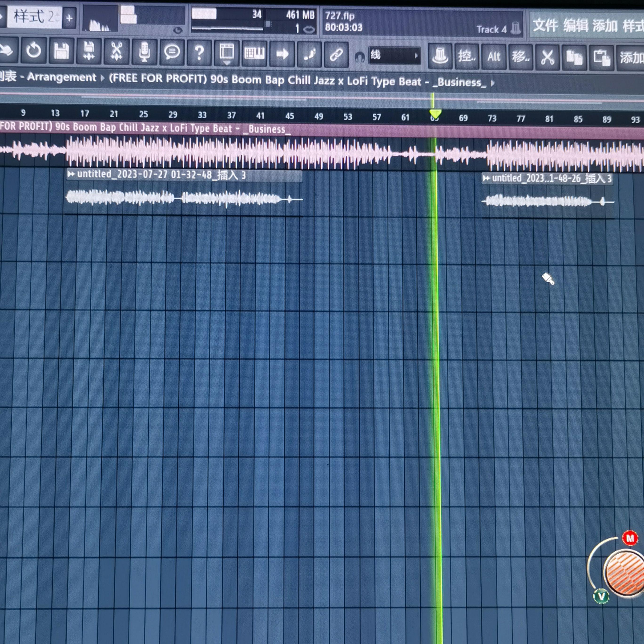
Task: Click the 移.. toolbar button
Action: tap(521, 57)
